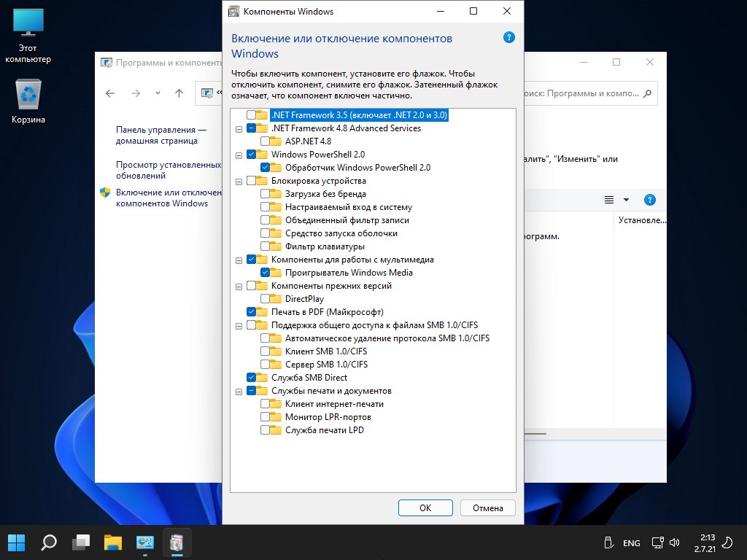Collapse Windows PowerShell 2.0 tree node
The height and width of the screenshot is (560, 747).
(x=239, y=155)
